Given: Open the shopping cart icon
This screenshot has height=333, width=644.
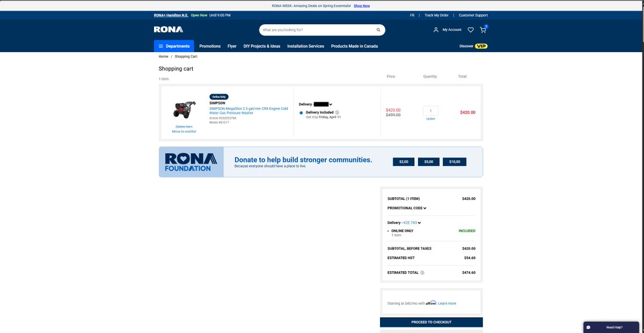Looking at the screenshot, I should [483, 30].
